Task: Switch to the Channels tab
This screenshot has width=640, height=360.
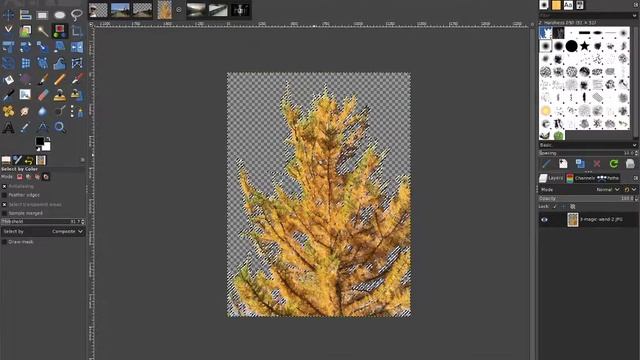Action: [581, 178]
